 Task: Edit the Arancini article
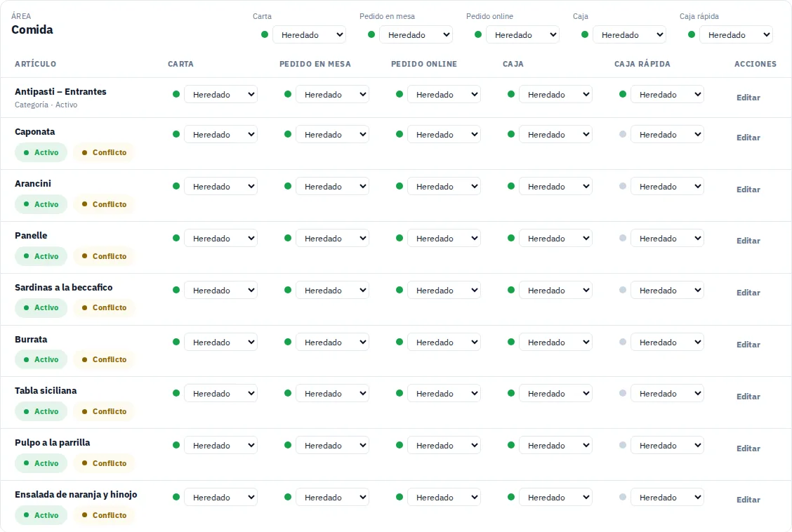point(748,189)
